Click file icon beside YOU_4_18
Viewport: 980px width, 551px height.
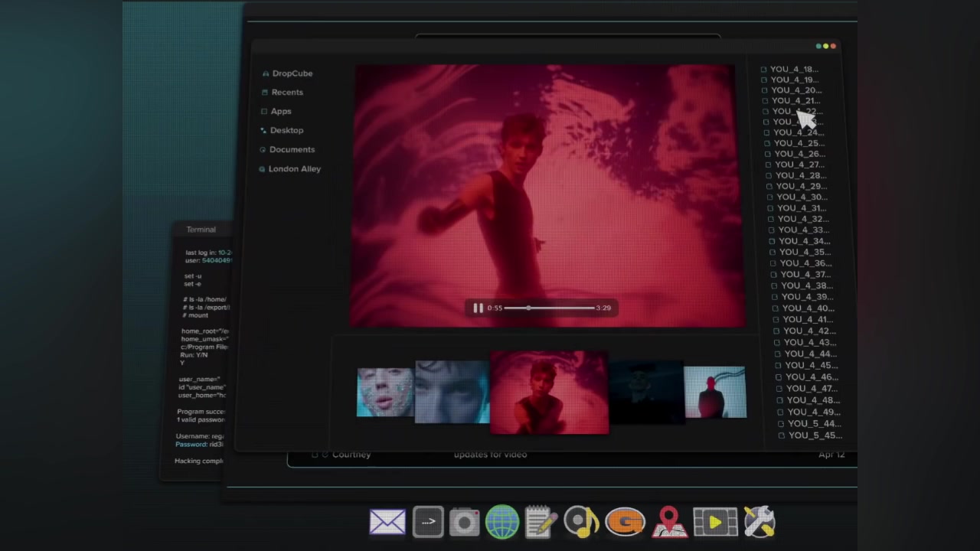[x=763, y=70]
